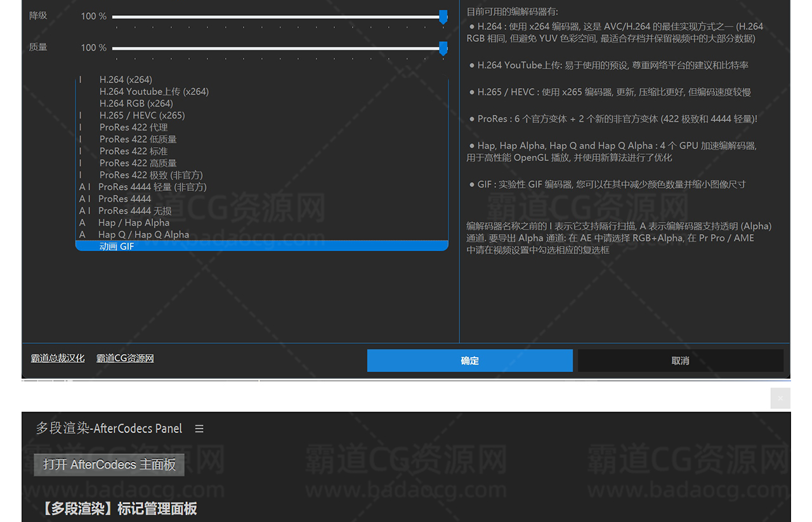Select ProRes 4444 无损 codec option

pyautogui.click(x=134, y=211)
